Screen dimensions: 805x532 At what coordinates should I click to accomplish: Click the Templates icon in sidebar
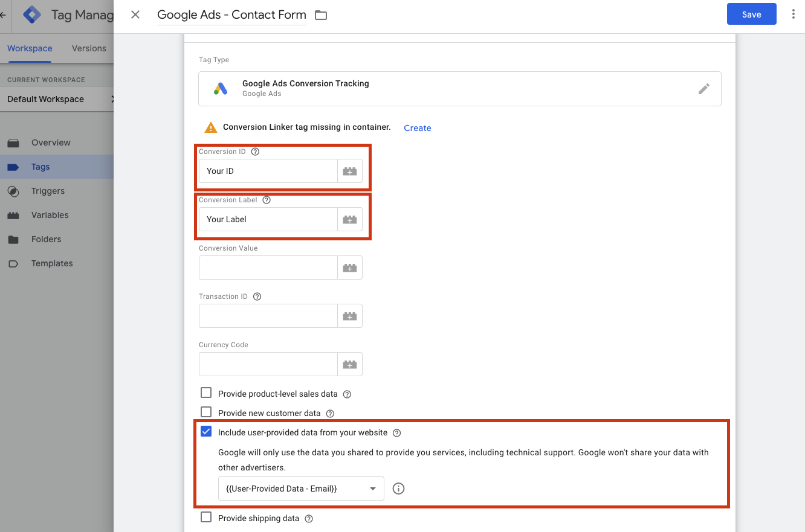(x=13, y=264)
